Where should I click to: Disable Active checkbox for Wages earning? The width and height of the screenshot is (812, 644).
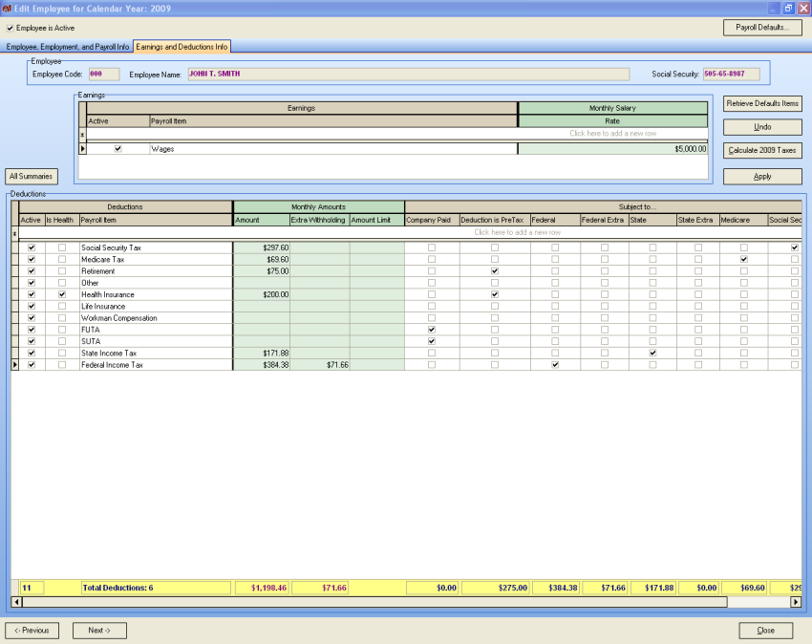(x=118, y=149)
